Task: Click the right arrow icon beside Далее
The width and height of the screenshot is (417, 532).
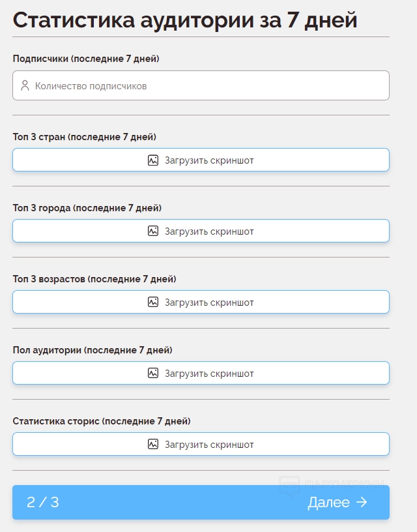Action: [362, 503]
